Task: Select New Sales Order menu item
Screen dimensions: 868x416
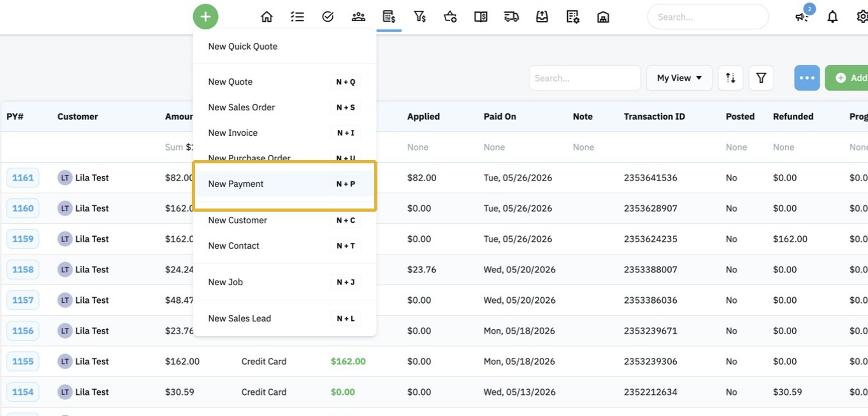Action: coord(284,108)
